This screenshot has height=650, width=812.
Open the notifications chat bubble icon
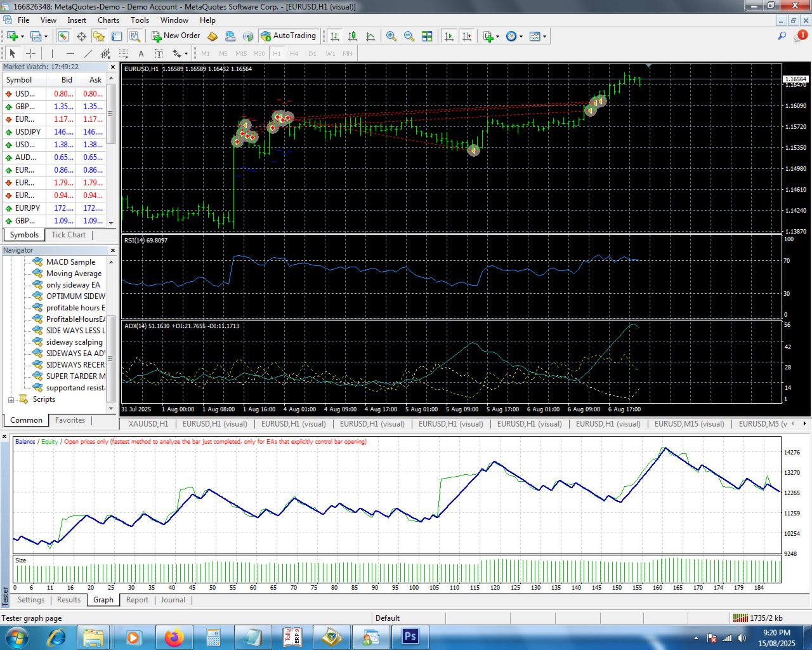[800, 36]
